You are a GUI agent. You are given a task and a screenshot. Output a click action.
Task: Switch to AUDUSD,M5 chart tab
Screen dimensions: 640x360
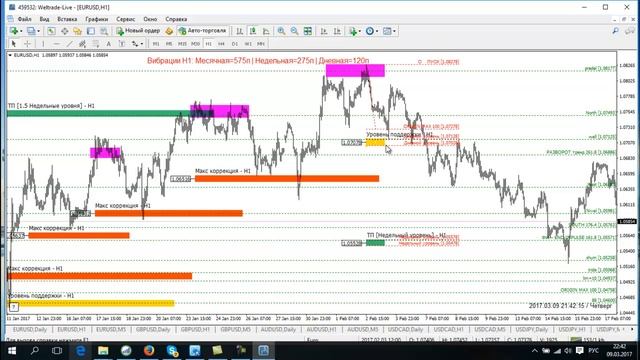362,329
